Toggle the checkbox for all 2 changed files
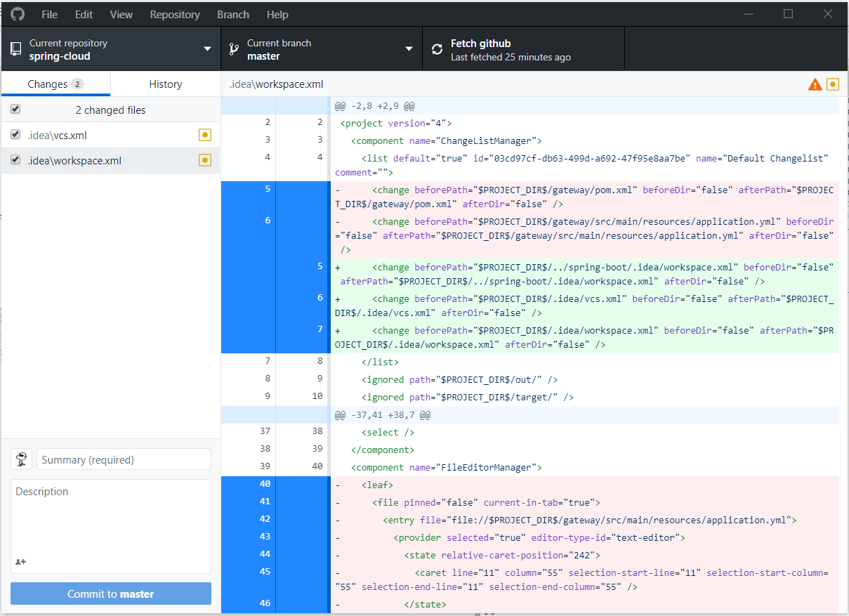This screenshot has height=616, width=849. click(15, 110)
